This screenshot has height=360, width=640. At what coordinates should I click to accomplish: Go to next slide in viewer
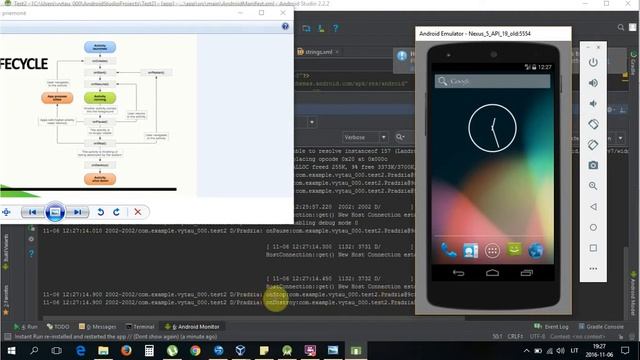click(78, 212)
